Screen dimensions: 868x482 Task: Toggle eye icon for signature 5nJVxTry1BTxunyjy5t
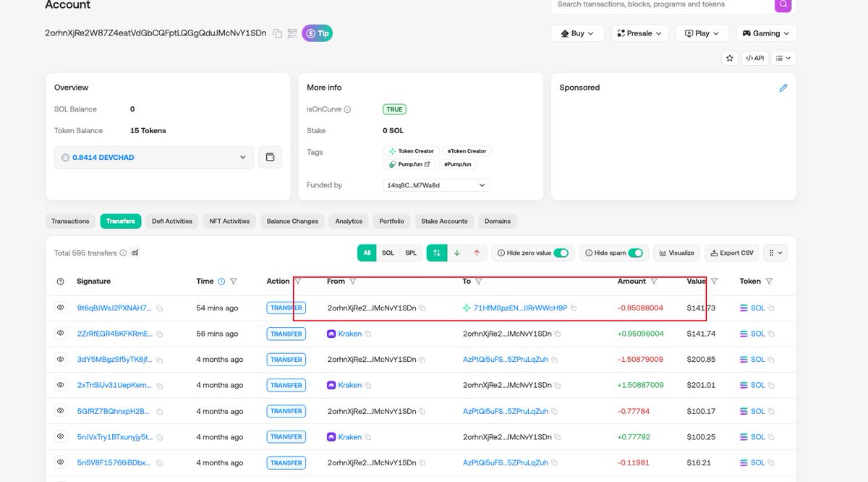point(61,436)
